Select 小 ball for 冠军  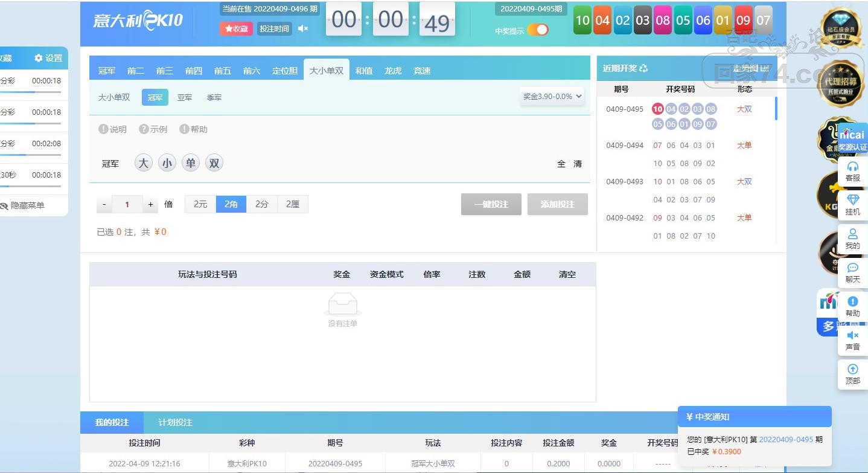click(167, 163)
